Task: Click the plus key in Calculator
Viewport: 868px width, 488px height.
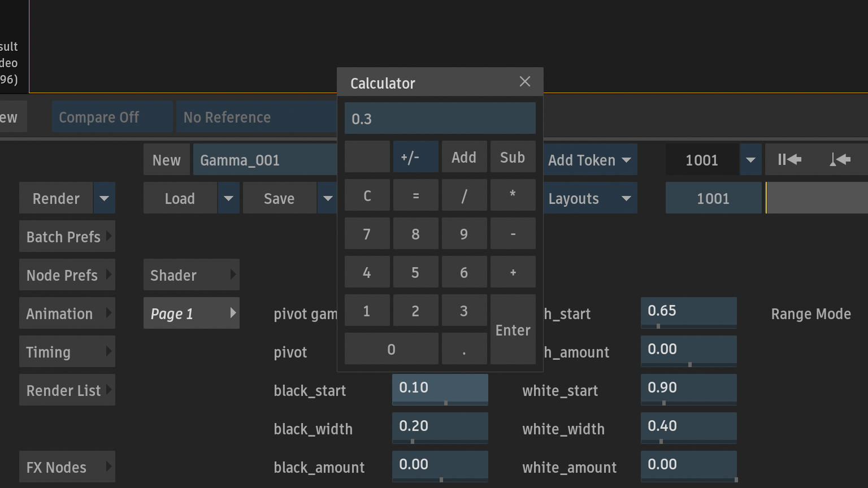Action: coord(513,272)
